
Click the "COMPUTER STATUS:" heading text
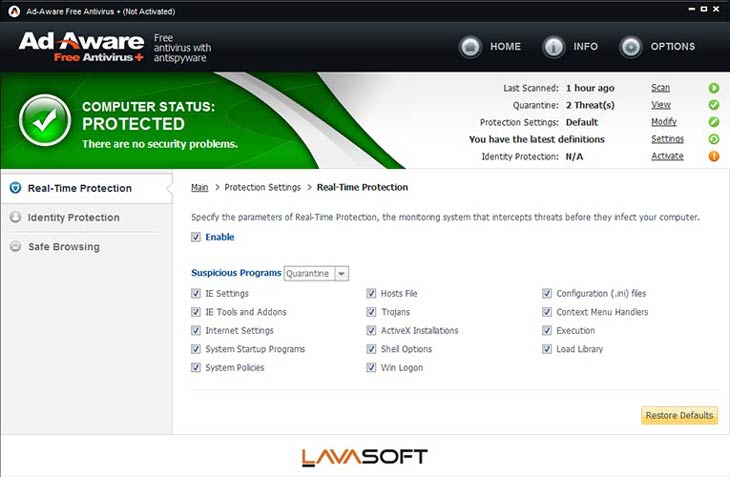click(149, 107)
